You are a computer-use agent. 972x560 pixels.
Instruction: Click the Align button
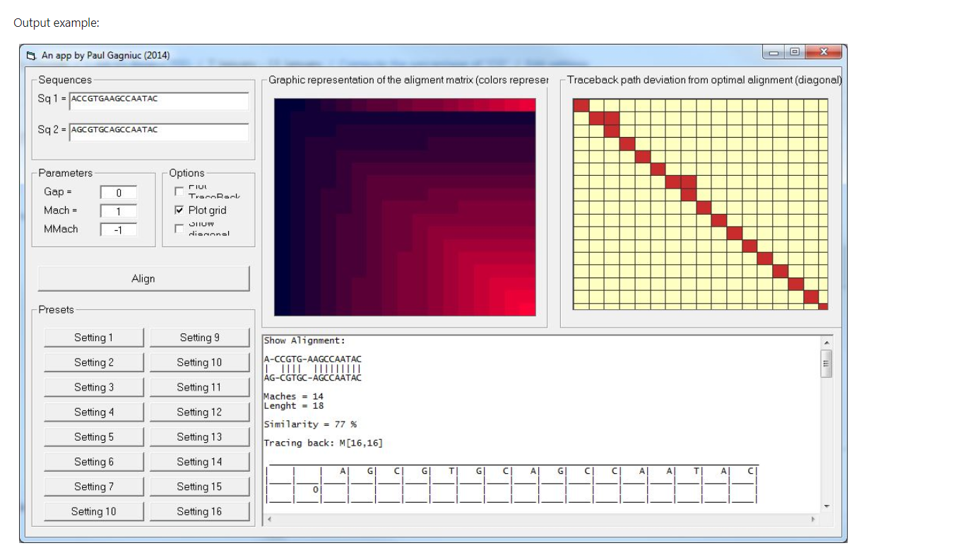pyautogui.click(x=143, y=278)
